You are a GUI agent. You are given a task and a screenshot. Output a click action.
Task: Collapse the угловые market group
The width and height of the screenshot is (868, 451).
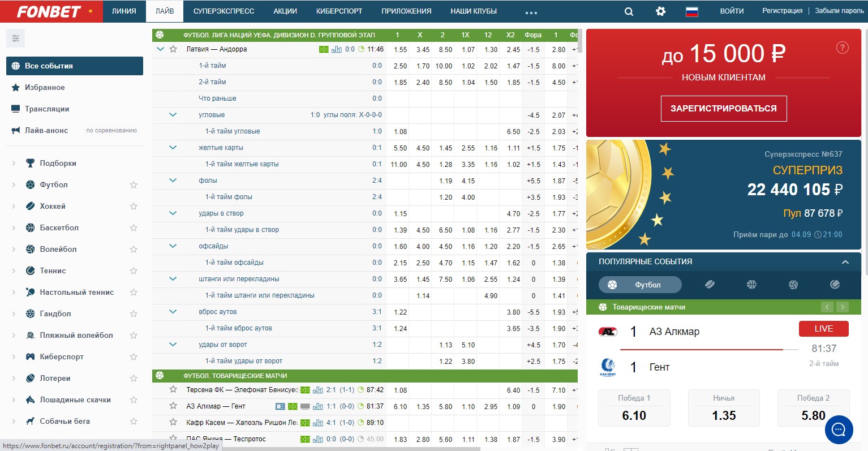173,115
